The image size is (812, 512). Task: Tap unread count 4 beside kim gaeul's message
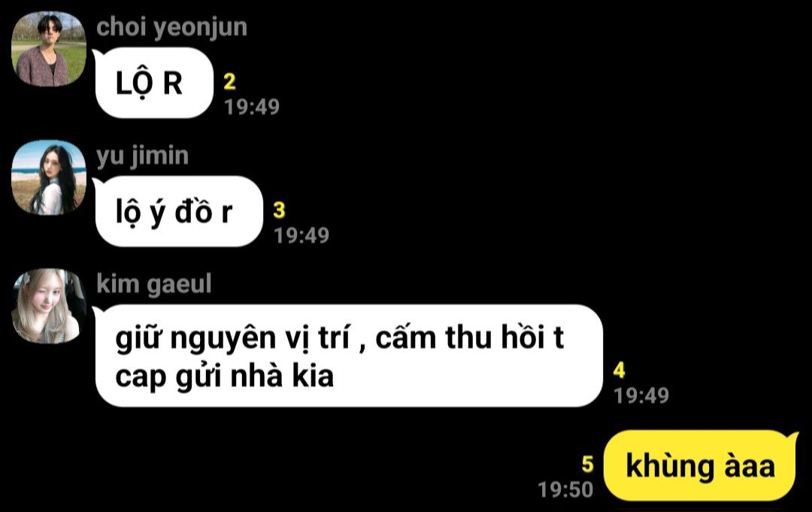pyautogui.click(x=619, y=370)
